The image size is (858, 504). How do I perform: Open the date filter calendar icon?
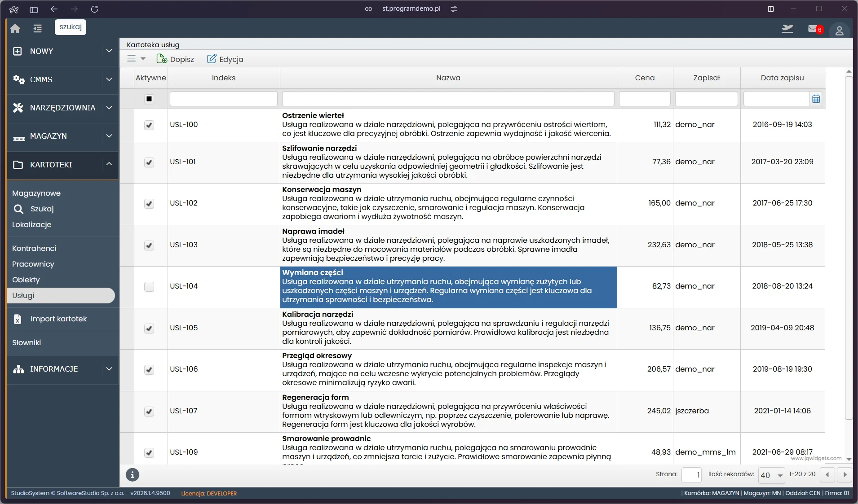pos(816,99)
